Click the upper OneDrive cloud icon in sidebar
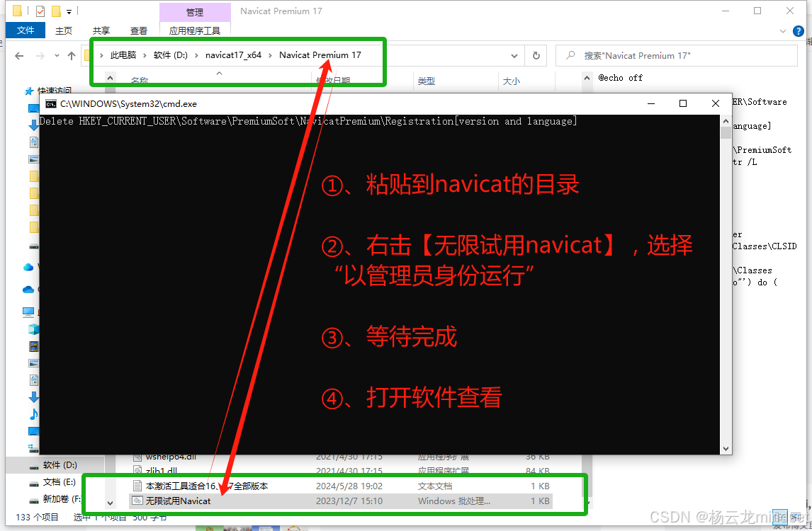 28,267
